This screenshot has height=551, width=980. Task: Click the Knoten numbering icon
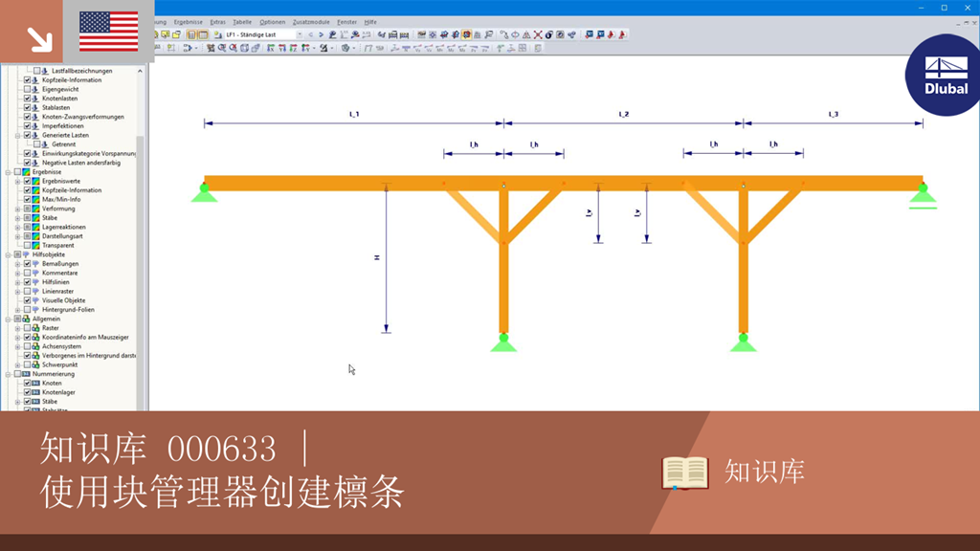click(36, 383)
